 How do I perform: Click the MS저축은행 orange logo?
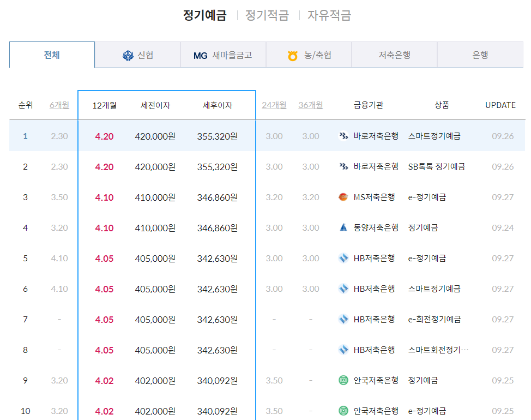click(343, 197)
